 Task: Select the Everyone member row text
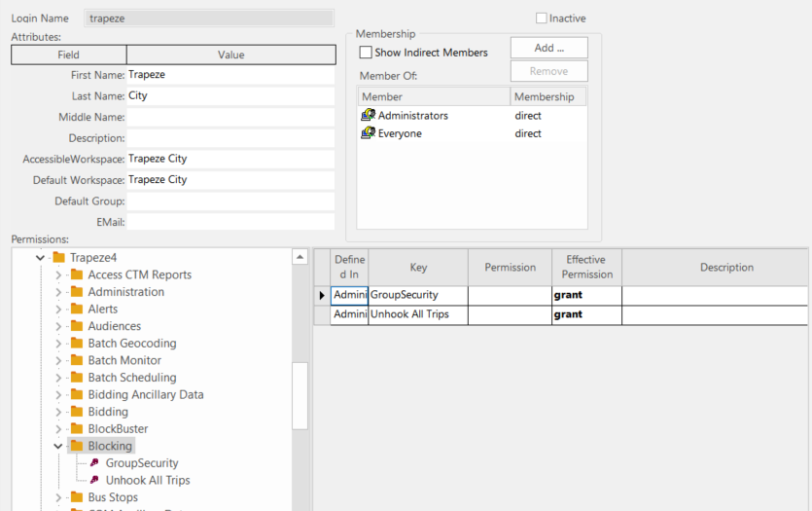[400, 133]
